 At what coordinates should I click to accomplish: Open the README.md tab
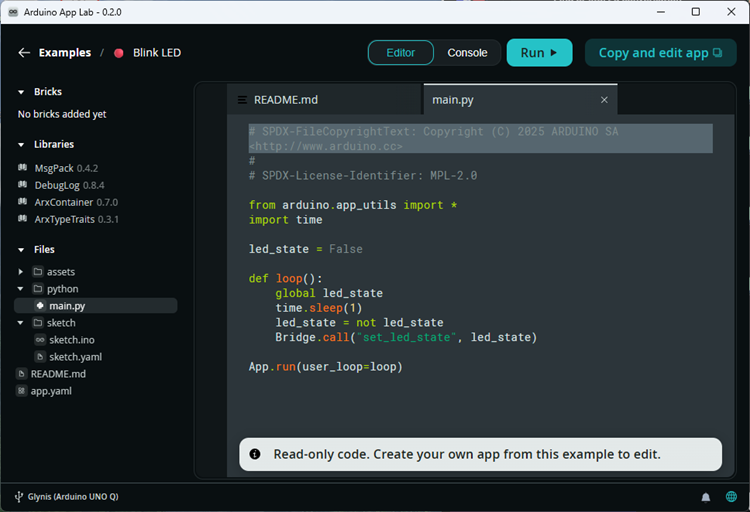point(285,100)
